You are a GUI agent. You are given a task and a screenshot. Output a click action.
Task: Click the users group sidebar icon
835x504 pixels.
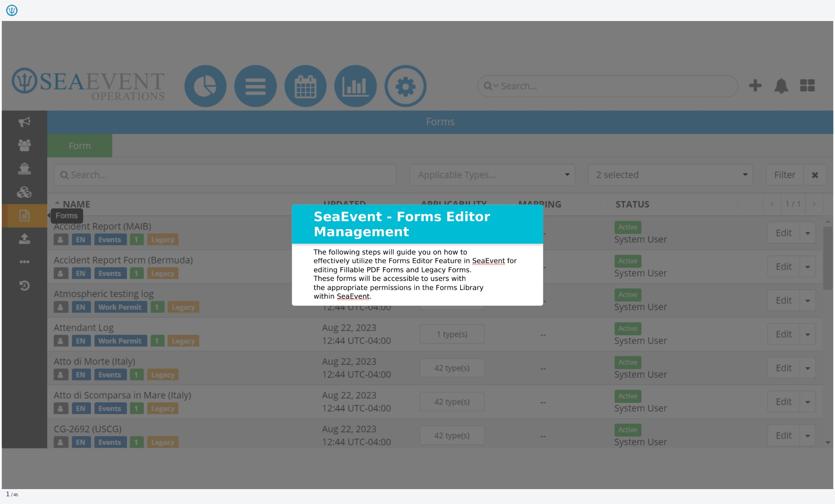click(24, 145)
